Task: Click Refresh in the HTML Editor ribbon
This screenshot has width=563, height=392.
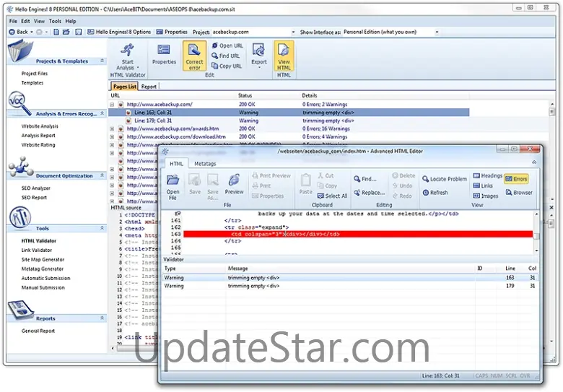Action: [435, 193]
